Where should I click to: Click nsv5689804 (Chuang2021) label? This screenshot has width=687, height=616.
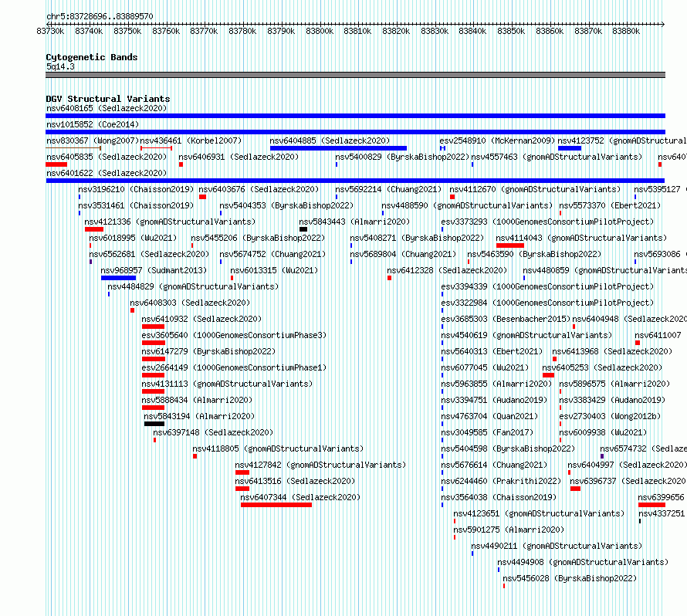point(403,254)
